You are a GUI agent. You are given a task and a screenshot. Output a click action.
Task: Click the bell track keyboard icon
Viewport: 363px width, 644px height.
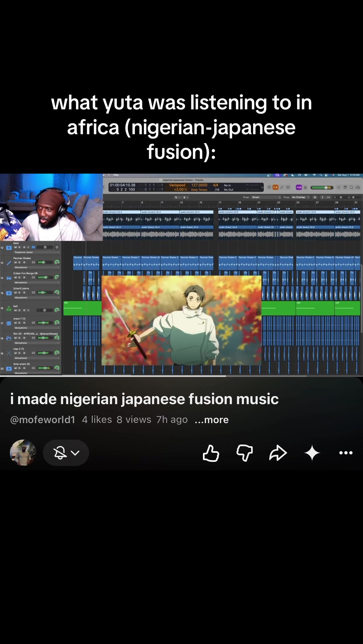point(9,308)
